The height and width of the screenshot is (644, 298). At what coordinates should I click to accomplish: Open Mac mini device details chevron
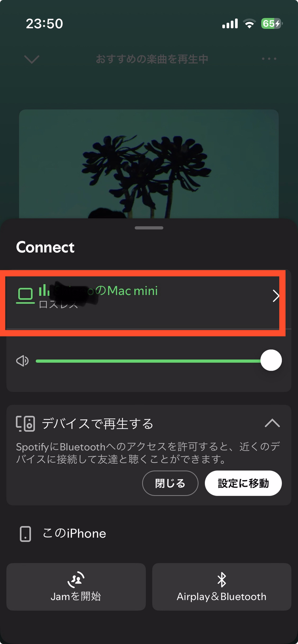(x=276, y=296)
